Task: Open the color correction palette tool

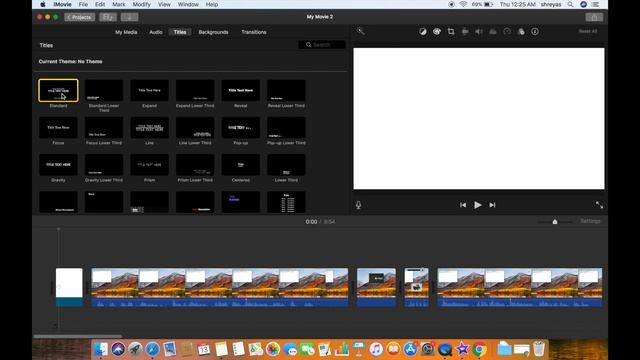Action: (x=437, y=31)
